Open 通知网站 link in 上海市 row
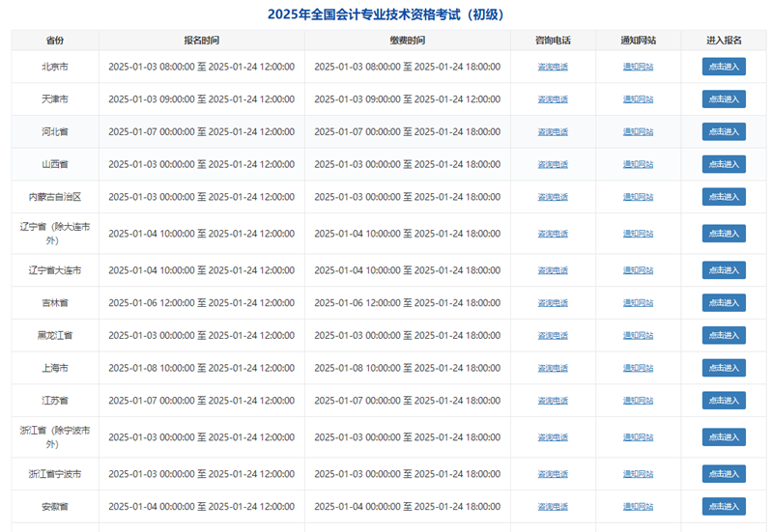 [638, 368]
